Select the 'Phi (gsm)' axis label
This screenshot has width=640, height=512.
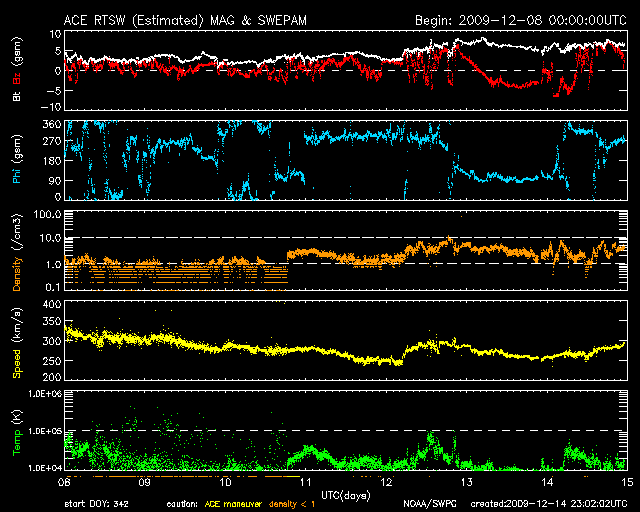coord(17,159)
